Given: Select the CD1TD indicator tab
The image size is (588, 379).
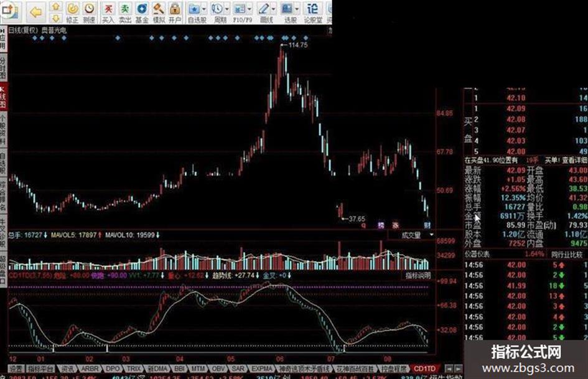Looking at the screenshot, I should tap(424, 369).
